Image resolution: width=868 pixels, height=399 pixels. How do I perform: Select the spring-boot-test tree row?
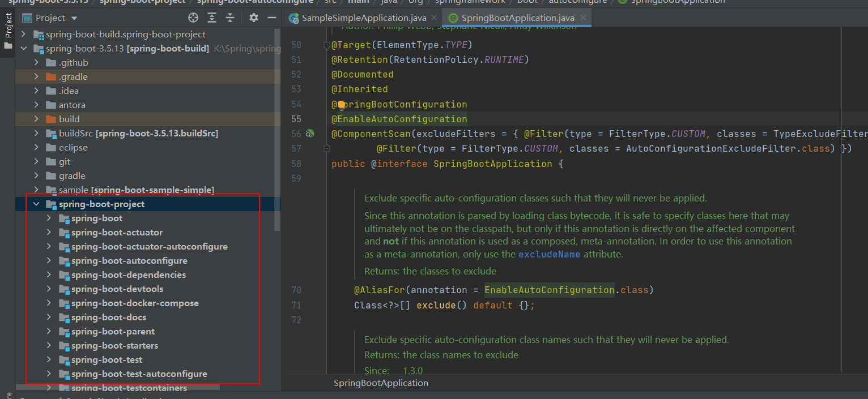148,359
